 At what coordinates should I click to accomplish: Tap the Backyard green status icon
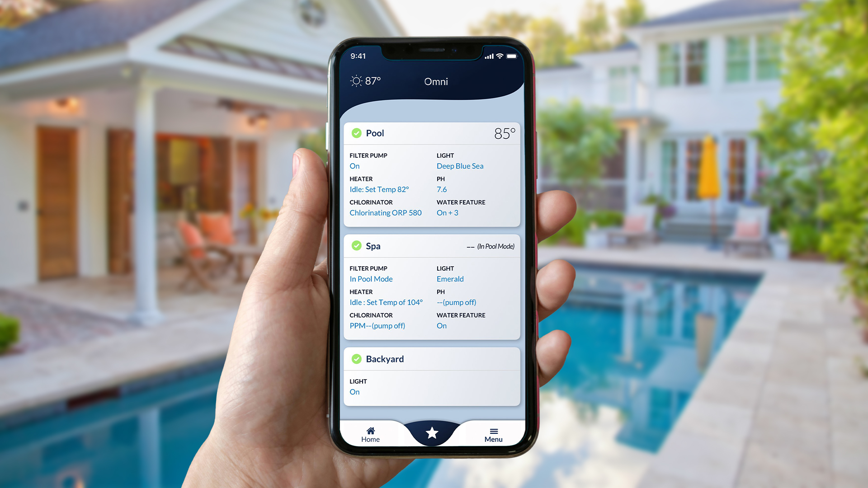[x=356, y=358]
